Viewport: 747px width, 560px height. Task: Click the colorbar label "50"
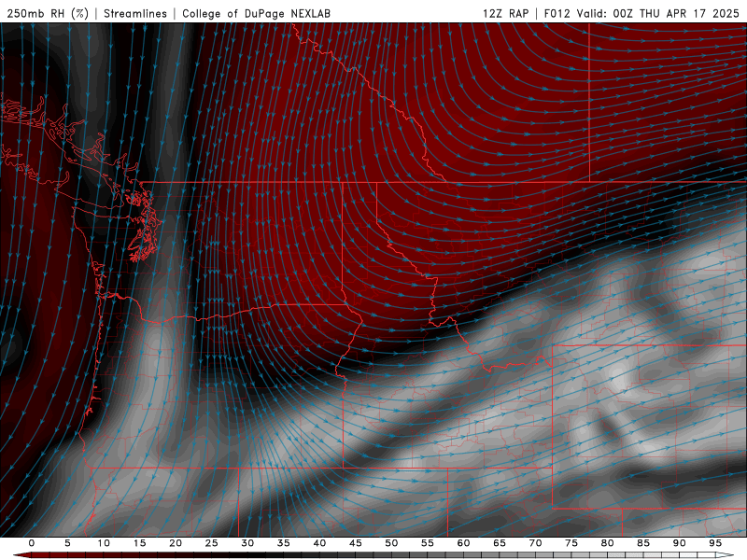[x=391, y=543]
